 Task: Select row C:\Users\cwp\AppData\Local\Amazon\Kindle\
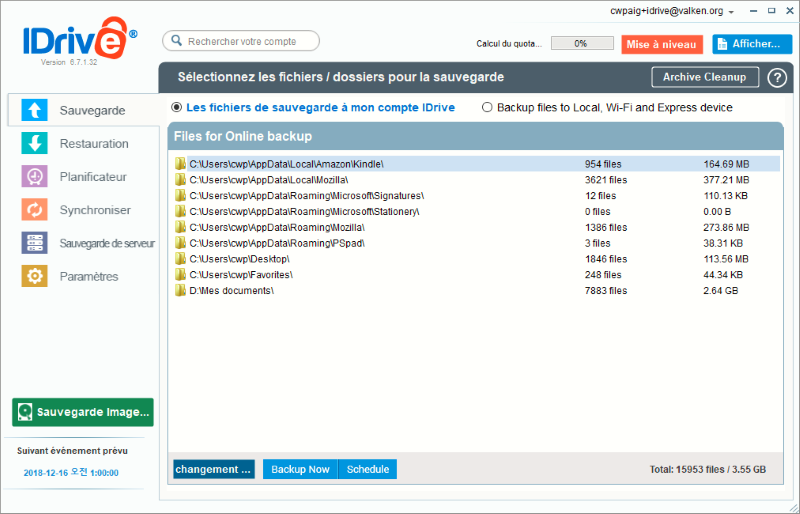click(x=477, y=164)
